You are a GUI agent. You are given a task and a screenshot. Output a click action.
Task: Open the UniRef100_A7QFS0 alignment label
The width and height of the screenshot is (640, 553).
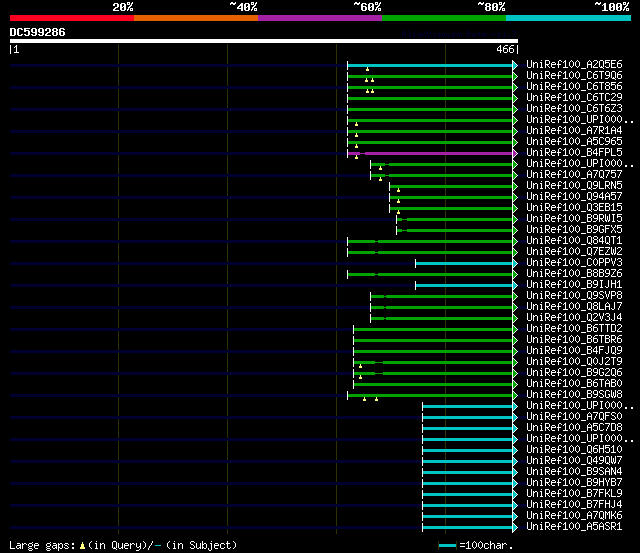click(574, 417)
